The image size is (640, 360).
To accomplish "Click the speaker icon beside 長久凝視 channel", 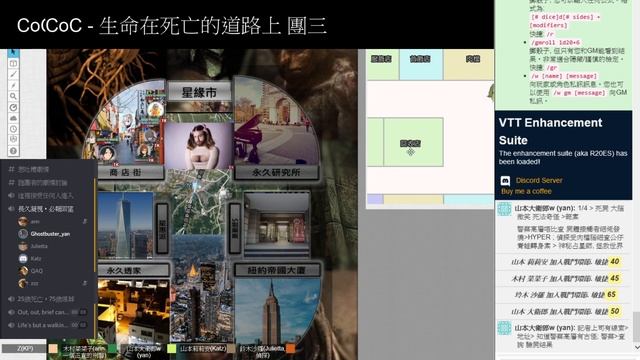I will click(11, 209).
